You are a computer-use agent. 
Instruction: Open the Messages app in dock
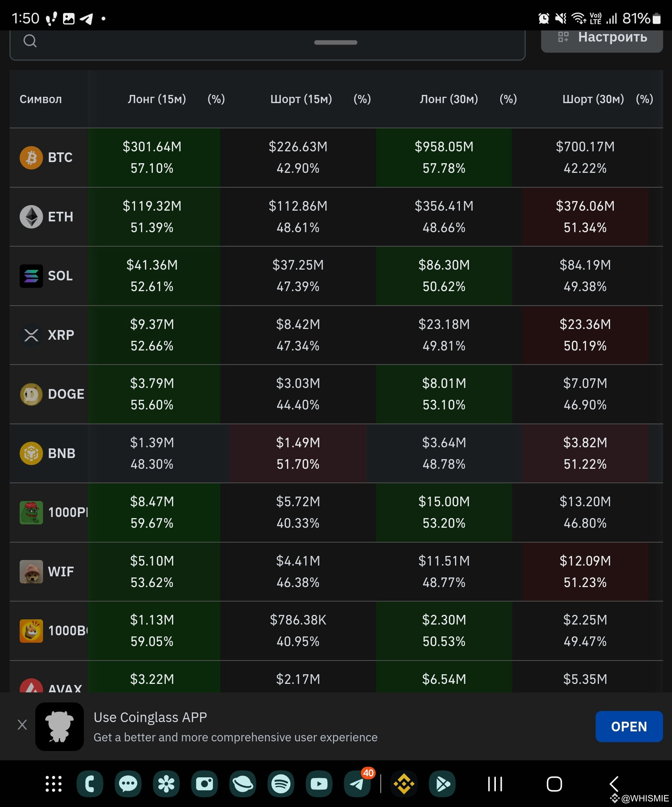[x=128, y=784]
